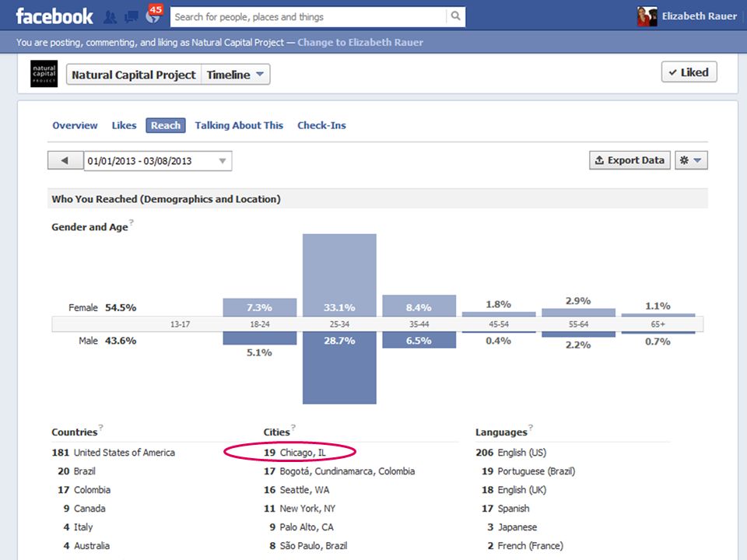The height and width of the screenshot is (560, 747).
Task: Click the Languages help question mark
Action: pyautogui.click(x=531, y=427)
